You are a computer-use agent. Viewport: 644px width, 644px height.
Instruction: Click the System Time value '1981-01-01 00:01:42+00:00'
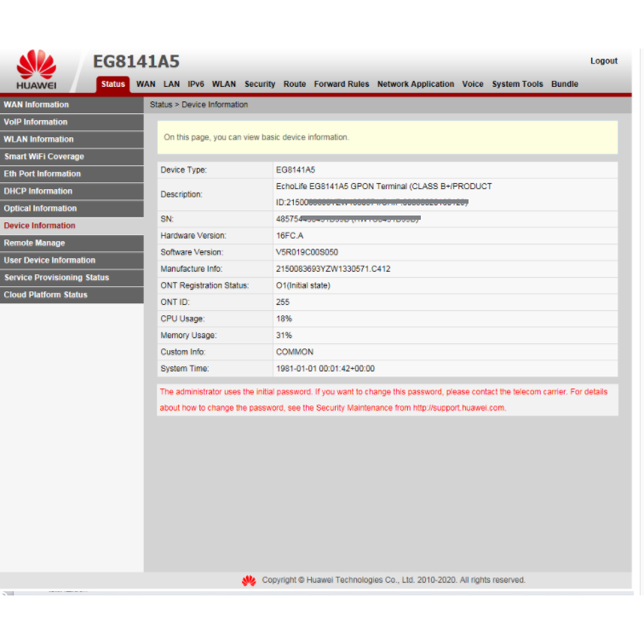tap(325, 369)
